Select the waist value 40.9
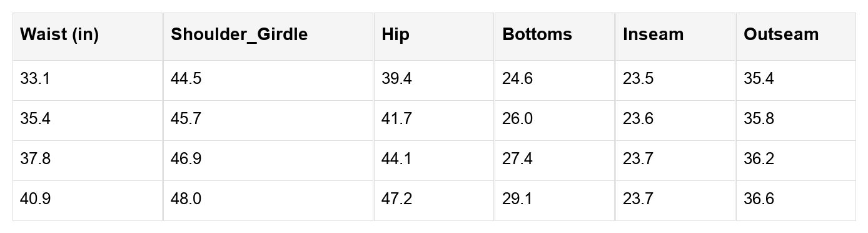 tap(88, 200)
